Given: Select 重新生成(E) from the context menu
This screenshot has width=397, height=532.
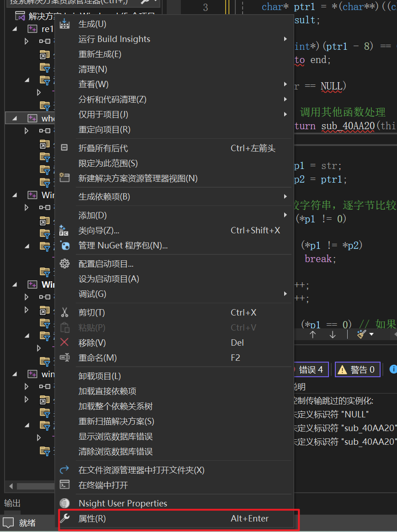Looking at the screenshot, I should [x=100, y=54].
